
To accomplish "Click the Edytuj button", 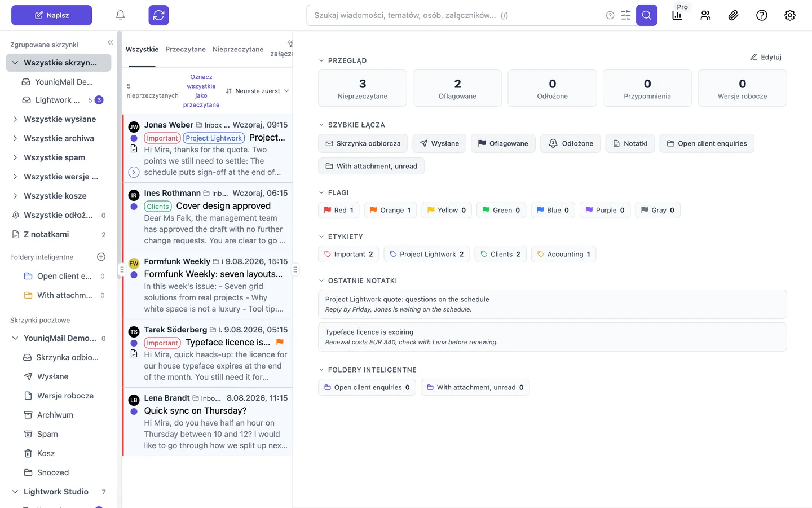I will tap(765, 57).
